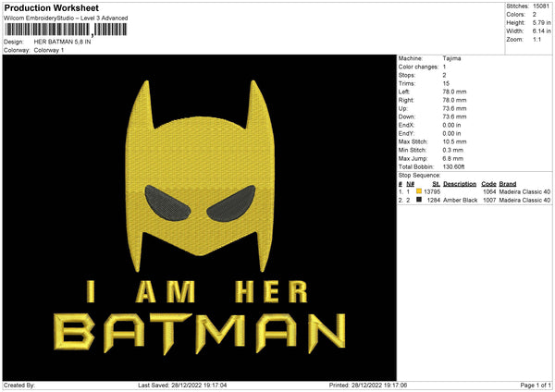Click the Width value 6.14 in
Screen dimensions: 555x392
541,31
